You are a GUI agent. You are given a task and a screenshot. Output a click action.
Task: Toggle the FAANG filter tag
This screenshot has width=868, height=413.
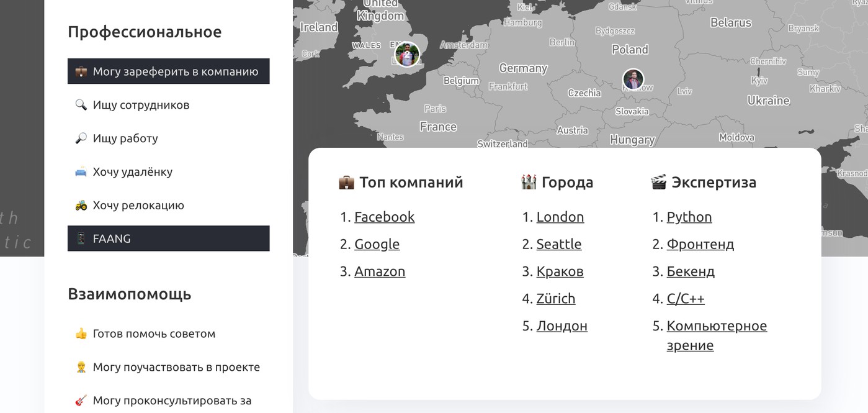pos(168,238)
